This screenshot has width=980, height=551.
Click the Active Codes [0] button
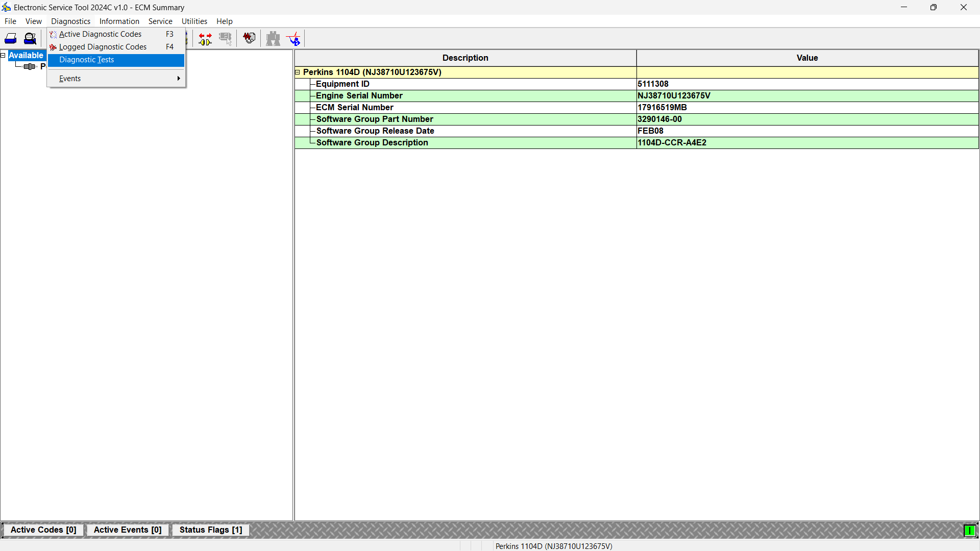(x=43, y=530)
